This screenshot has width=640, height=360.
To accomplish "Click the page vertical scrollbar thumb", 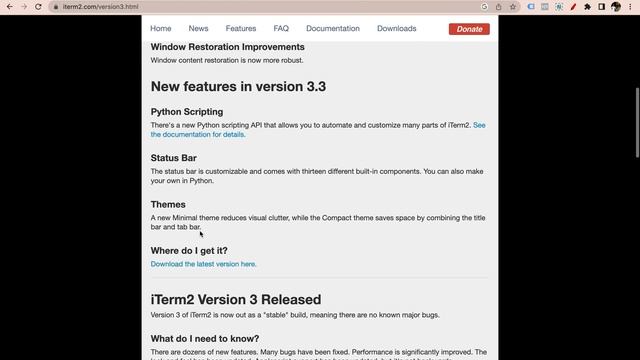I will tap(637, 122).
